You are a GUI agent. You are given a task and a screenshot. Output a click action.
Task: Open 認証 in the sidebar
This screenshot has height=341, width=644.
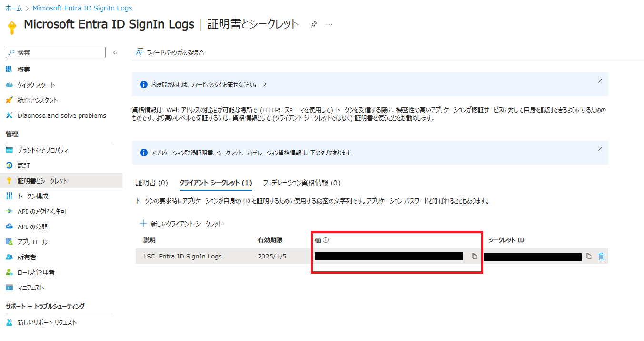click(x=24, y=165)
